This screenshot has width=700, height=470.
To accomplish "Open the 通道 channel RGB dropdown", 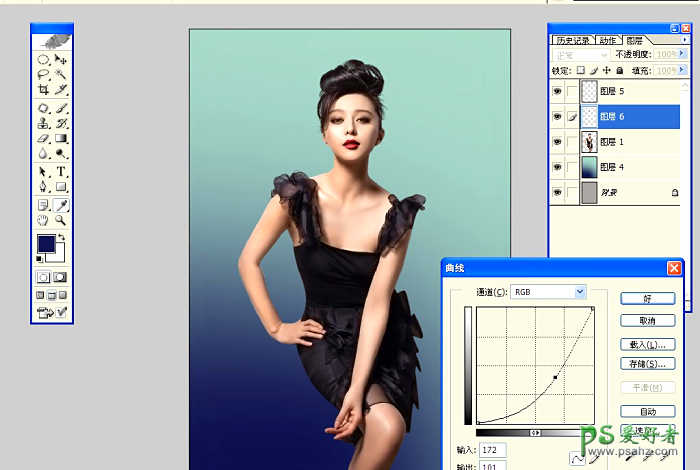I will pyautogui.click(x=579, y=291).
